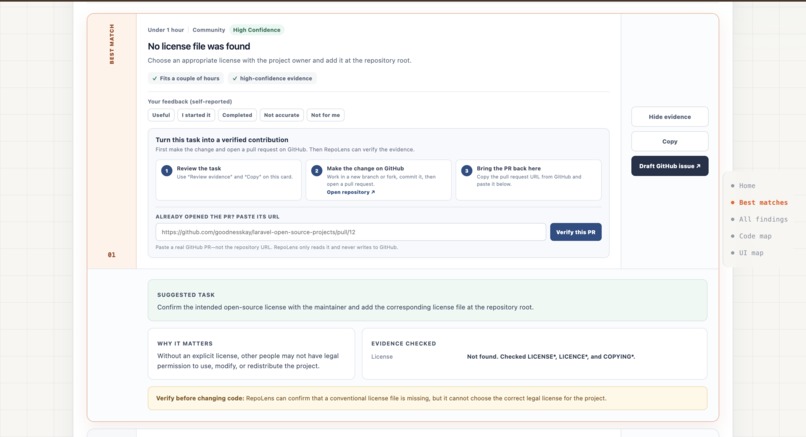This screenshot has width=806, height=437.
Task: Click the 'Under 1 hour' label
Action: pyautogui.click(x=166, y=30)
